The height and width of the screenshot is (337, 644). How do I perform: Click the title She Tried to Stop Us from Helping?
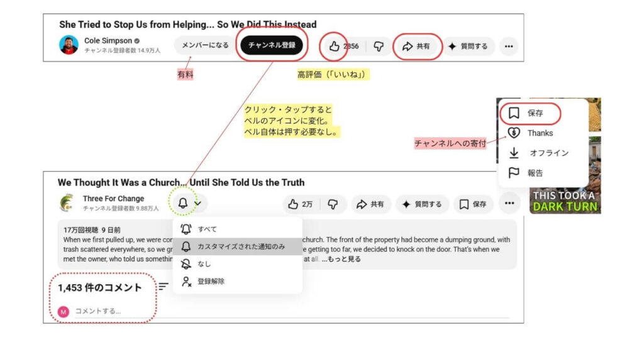pyautogui.click(x=187, y=25)
